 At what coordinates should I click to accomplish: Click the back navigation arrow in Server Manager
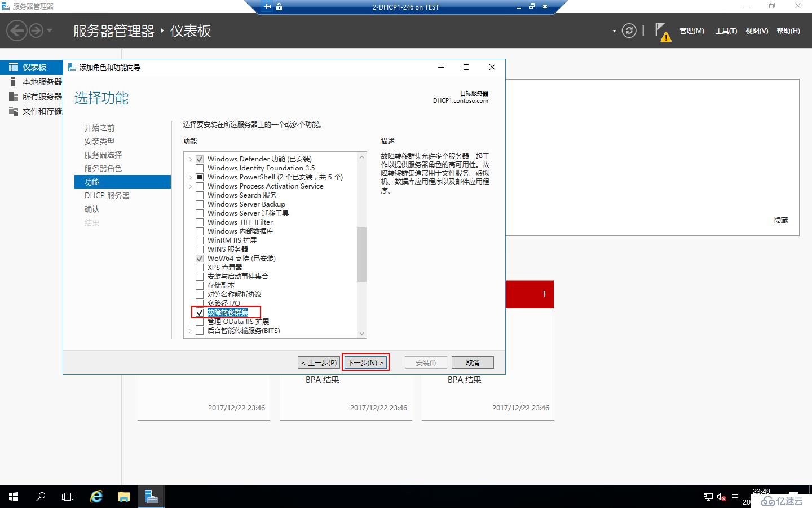pyautogui.click(x=17, y=30)
